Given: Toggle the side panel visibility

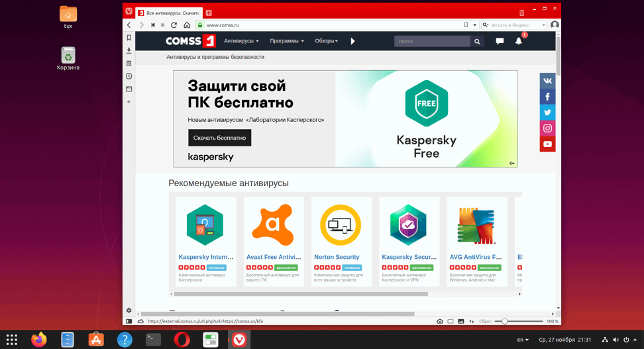Looking at the screenshot, I should point(129,321).
